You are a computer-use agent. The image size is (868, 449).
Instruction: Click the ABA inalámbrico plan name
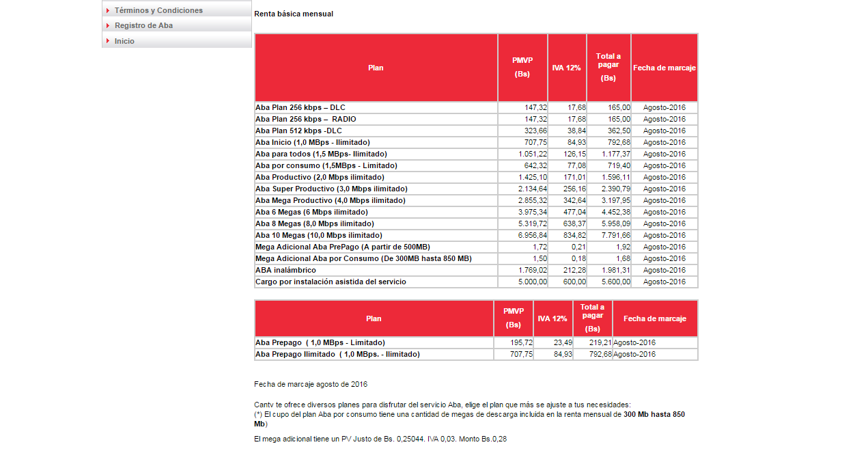coord(285,271)
